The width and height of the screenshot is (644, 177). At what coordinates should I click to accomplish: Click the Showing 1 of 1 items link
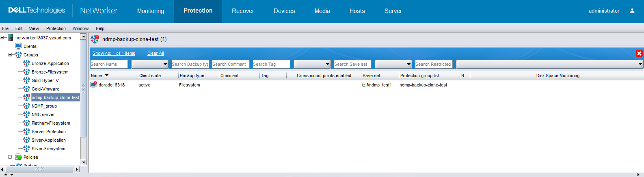coord(114,53)
